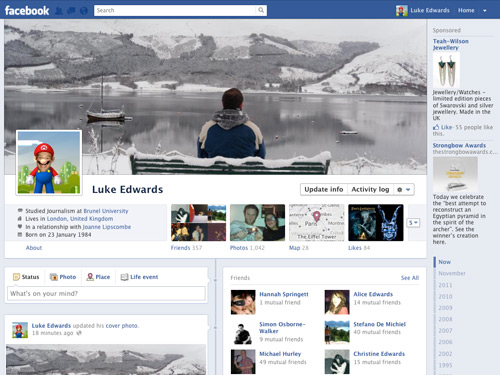Jump to Now on timeline
Image resolution: width=500 pixels, height=375 pixels.
click(x=444, y=262)
